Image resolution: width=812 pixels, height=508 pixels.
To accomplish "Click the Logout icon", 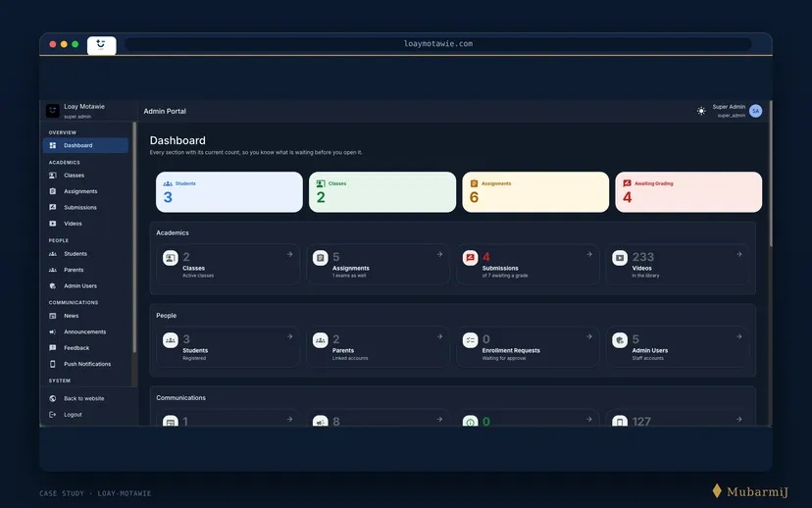I will pos(52,415).
